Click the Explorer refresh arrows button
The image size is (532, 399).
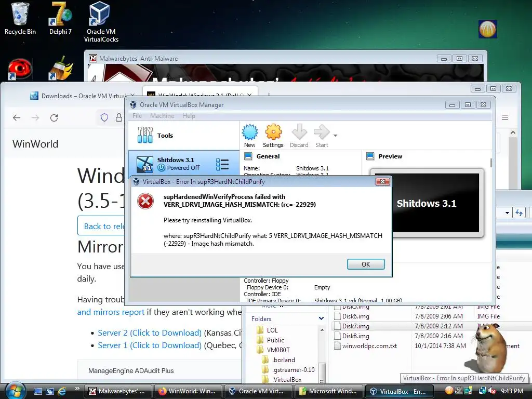pos(519,213)
